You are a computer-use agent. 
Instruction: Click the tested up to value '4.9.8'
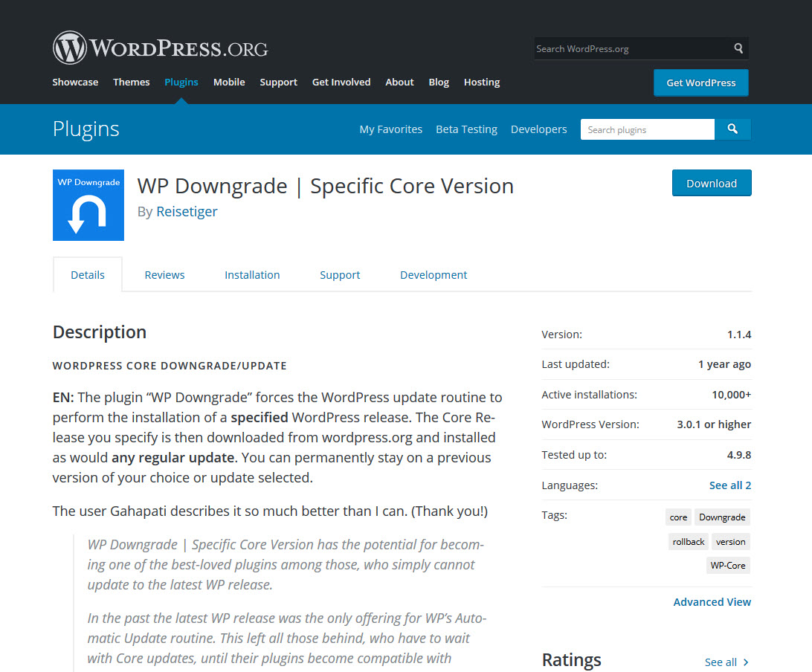739,455
